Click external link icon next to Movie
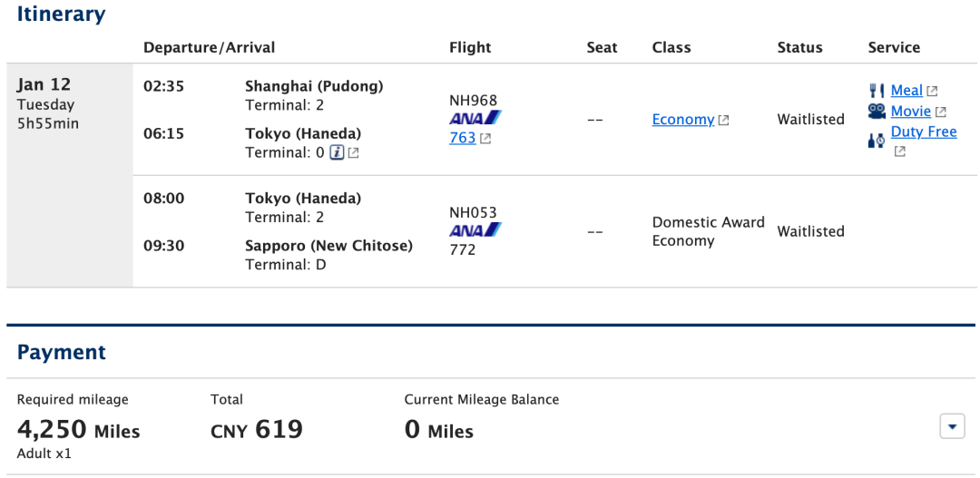This screenshot has width=980, height=478. coord(940,112)
